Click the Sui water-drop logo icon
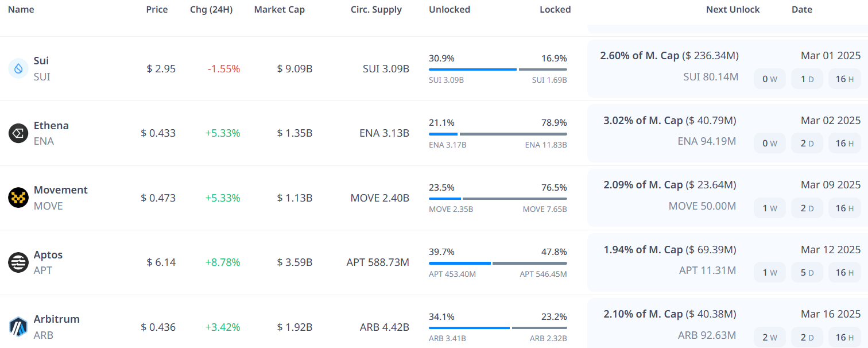868x348 pixels. pyautogui.click(x=18, y=68)
